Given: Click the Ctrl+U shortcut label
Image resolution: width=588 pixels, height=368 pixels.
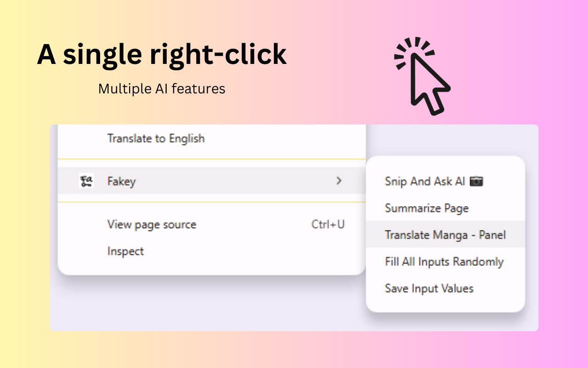Looking at the screenshot, I should 328,224.
